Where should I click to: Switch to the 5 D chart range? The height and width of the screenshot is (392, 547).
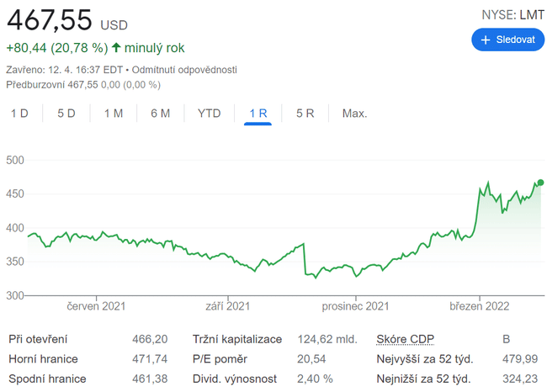(66, 114)
